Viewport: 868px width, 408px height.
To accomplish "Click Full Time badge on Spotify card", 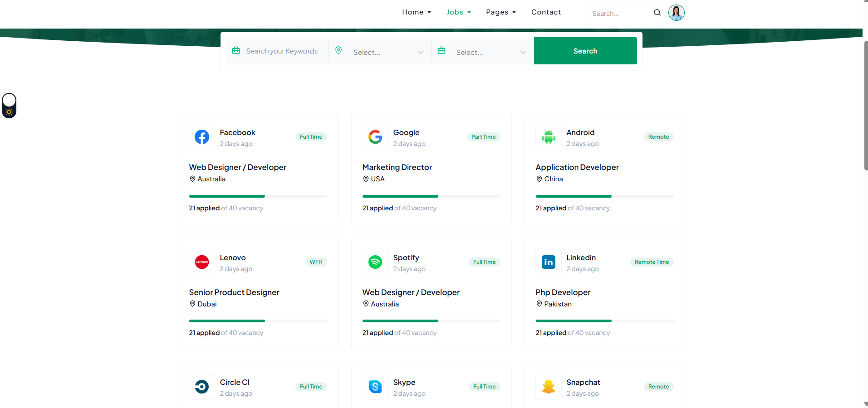I will pyautogui.click(x=485, y=262).
